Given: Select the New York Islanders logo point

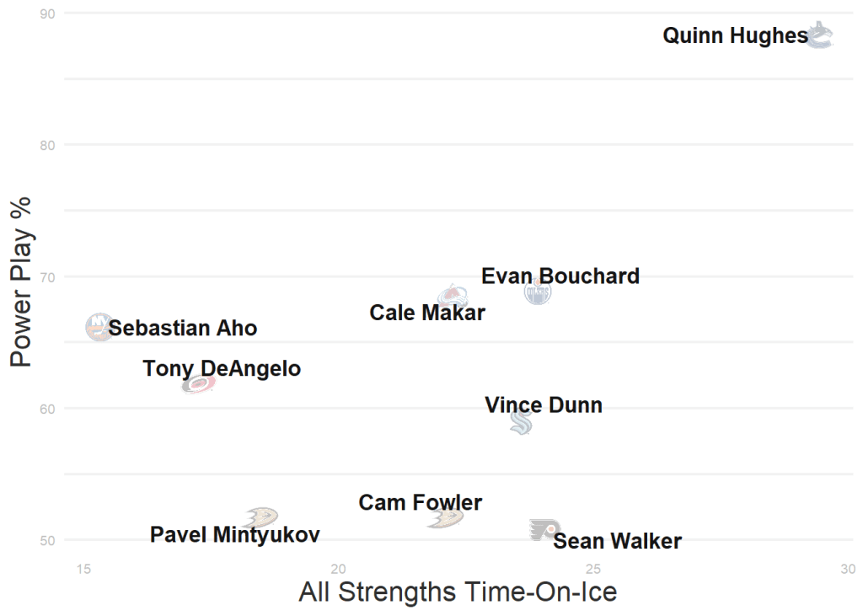Looking at the screenshot, I should 99,326.
